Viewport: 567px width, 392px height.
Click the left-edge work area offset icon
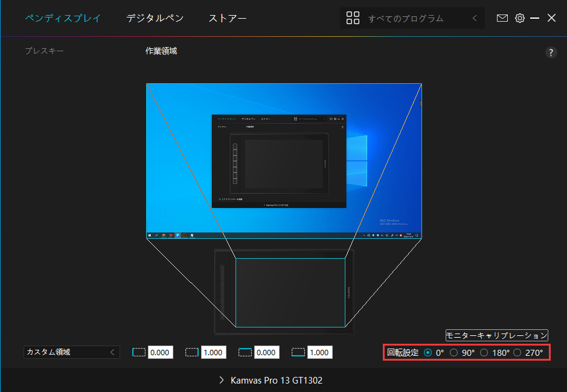pyautogui.click(x=139, y=352)
